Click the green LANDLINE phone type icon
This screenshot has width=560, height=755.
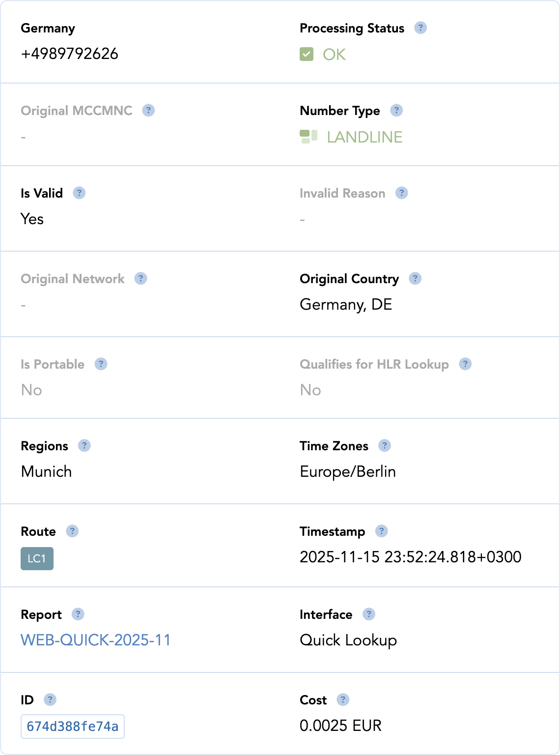[308, 137]
